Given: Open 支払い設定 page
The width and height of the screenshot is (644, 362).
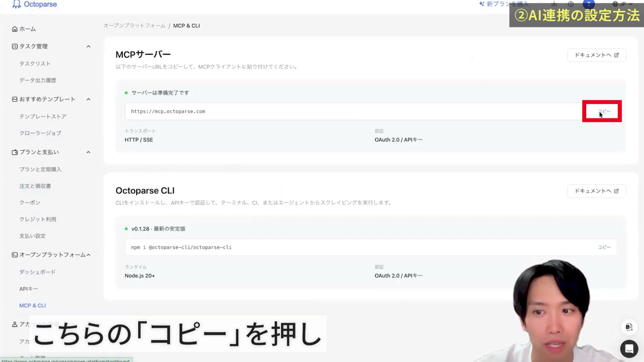Looking at the screenshot, I should click(33, 236).
